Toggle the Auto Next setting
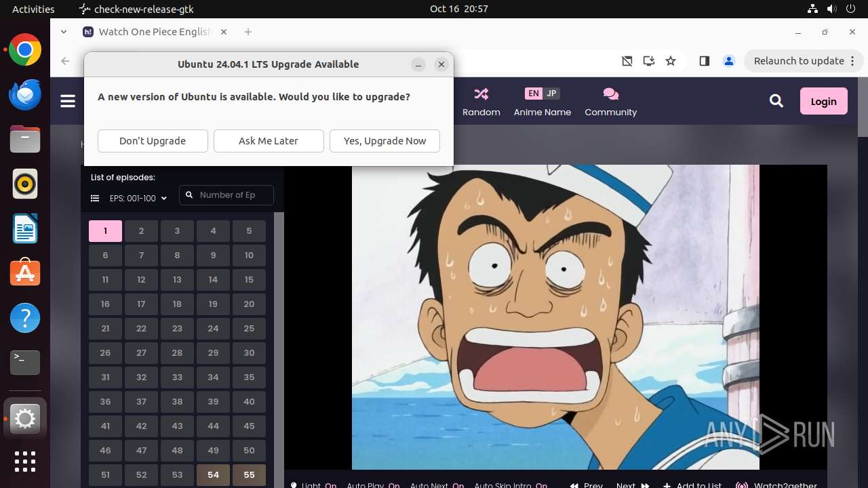The height and width of the screenshot is (488, 868). 437,485
